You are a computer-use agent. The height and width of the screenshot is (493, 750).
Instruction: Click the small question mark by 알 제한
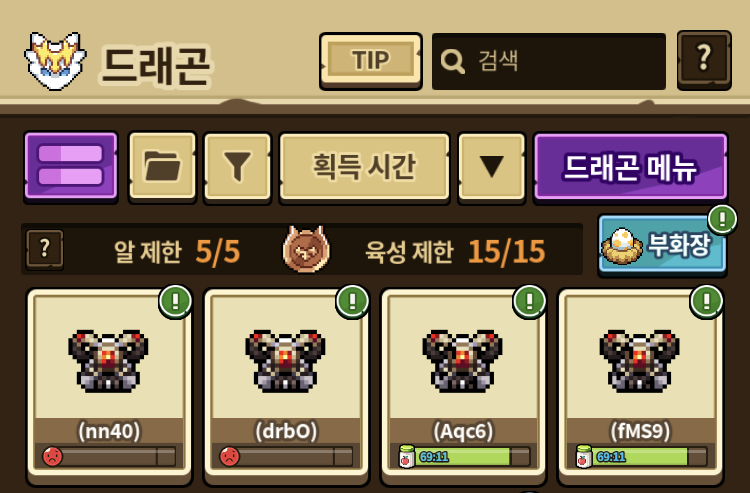45,249
